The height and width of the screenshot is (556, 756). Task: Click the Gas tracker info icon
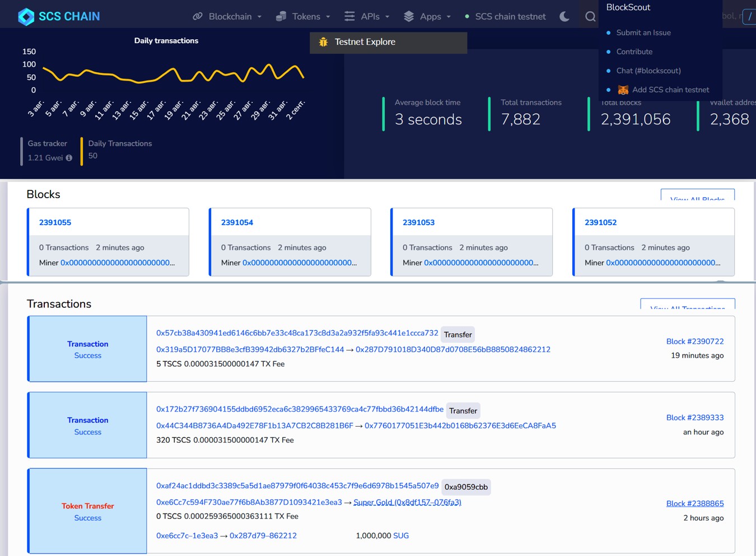click(x=69, y=158)
